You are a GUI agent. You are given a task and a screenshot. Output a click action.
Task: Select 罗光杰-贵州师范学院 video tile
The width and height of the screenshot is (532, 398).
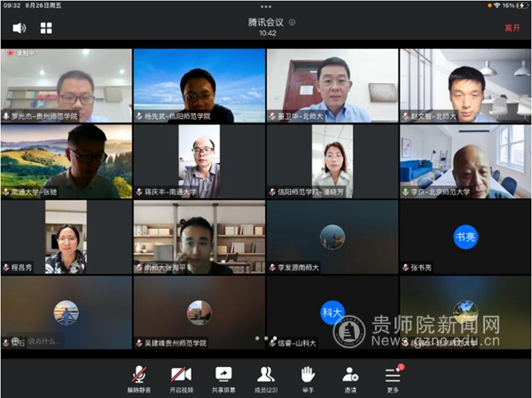[66, 85]
